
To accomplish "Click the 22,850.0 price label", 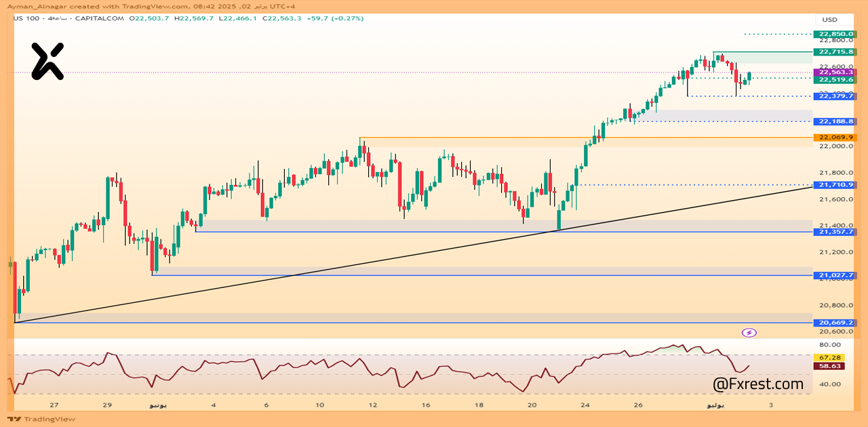I will point(835,34).
